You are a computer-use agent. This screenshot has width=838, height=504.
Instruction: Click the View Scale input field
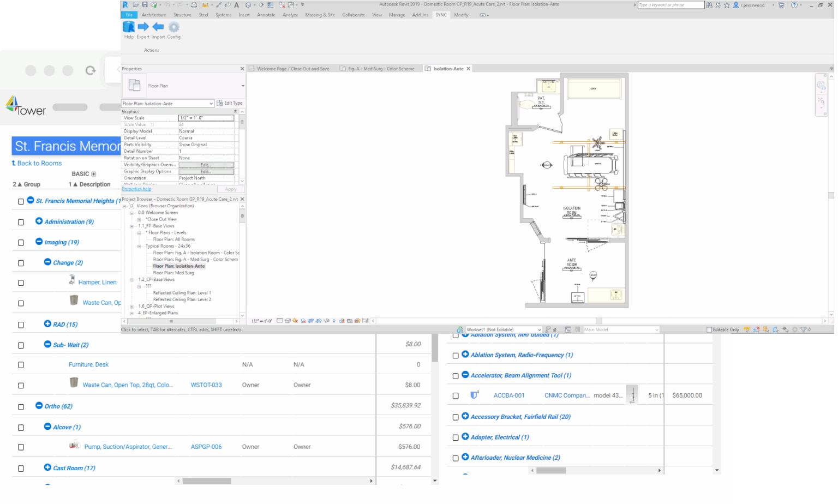(206, 118)
